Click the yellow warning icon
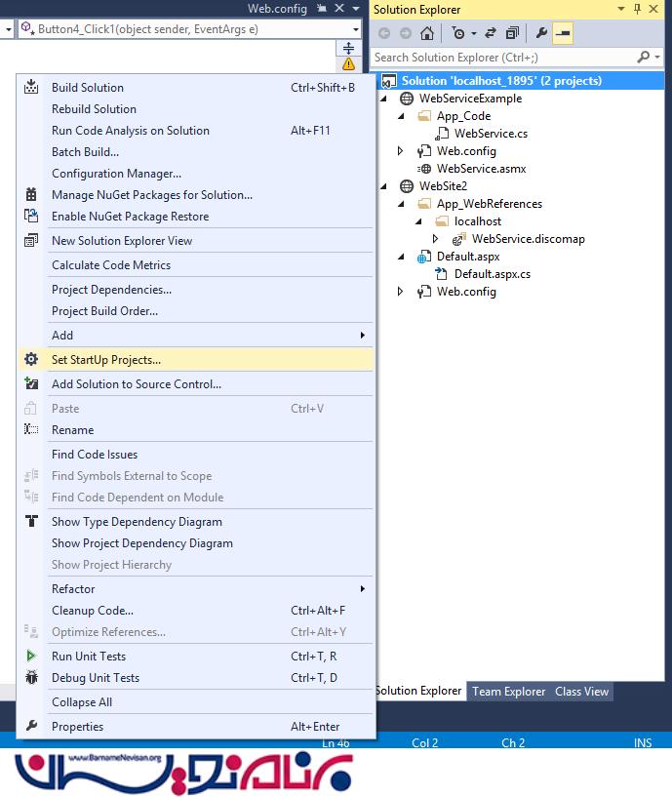Viewport: 672px width, 797px height. point(348,64)
